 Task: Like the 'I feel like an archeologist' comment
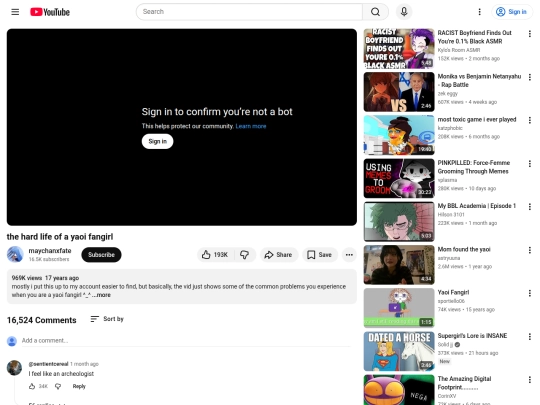(32, 386)
